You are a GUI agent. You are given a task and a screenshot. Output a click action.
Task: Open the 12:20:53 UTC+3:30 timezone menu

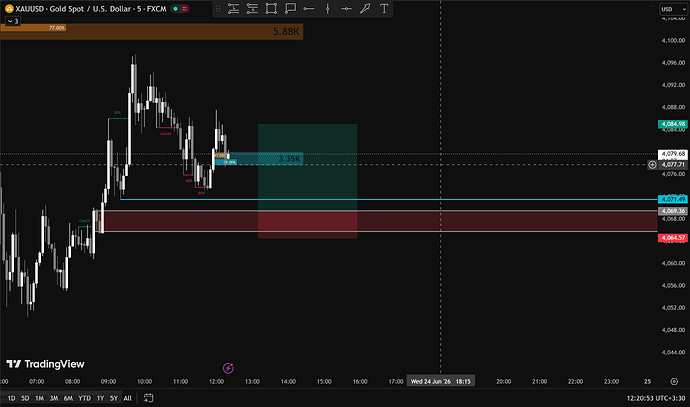656,398
